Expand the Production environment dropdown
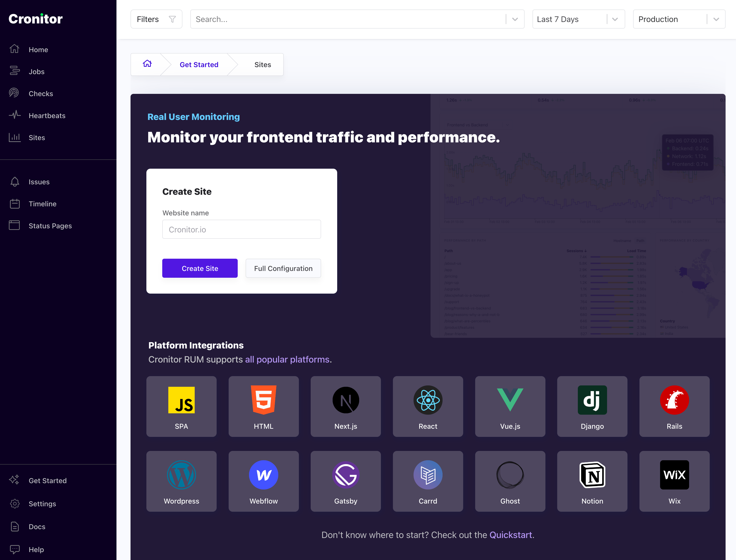 tap(715, 19)
